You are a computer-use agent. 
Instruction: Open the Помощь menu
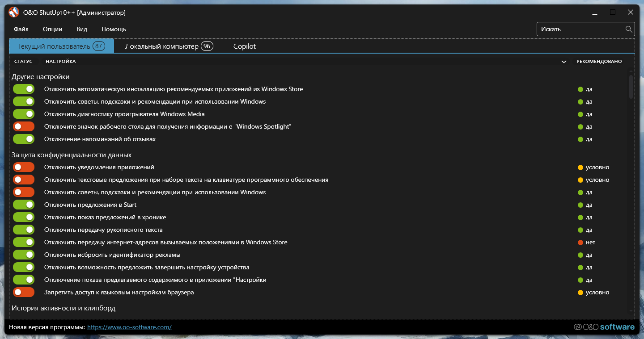tap(114, 29)
